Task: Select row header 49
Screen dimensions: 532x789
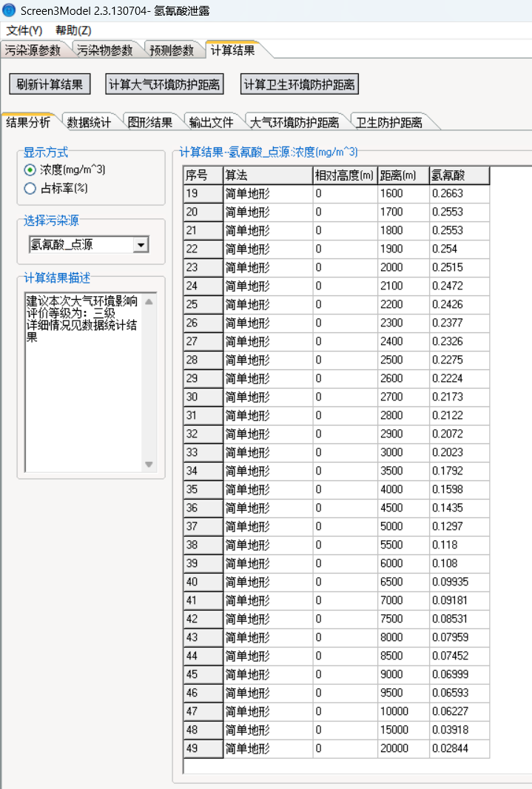Action: coord(203,748)
